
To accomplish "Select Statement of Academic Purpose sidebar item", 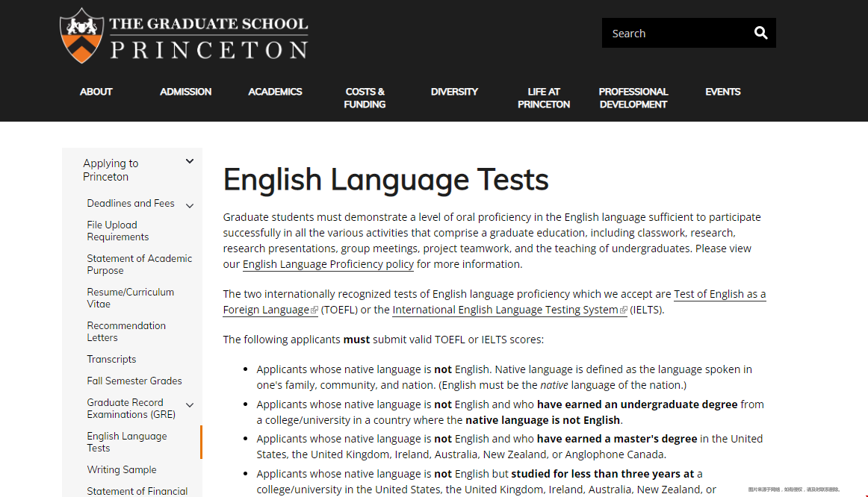I will (x=139, y=264).
